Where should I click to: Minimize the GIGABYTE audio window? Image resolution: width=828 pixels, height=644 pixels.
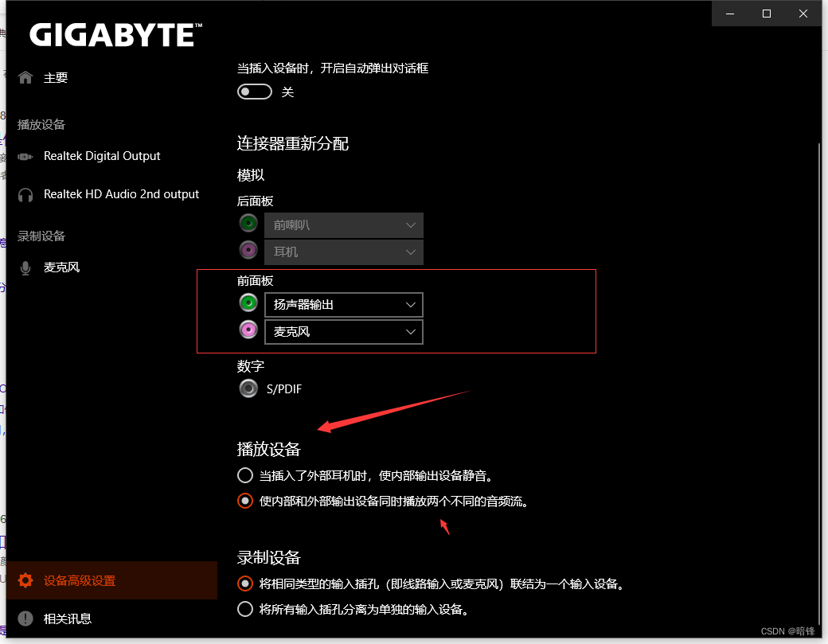pyautogui.click(x=730, y=14)
